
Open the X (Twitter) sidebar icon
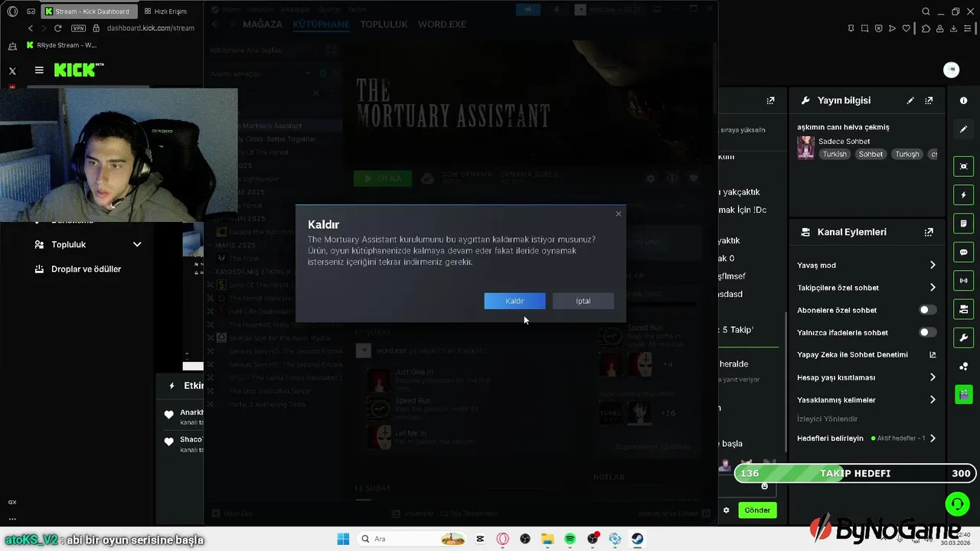pos(12,70)
